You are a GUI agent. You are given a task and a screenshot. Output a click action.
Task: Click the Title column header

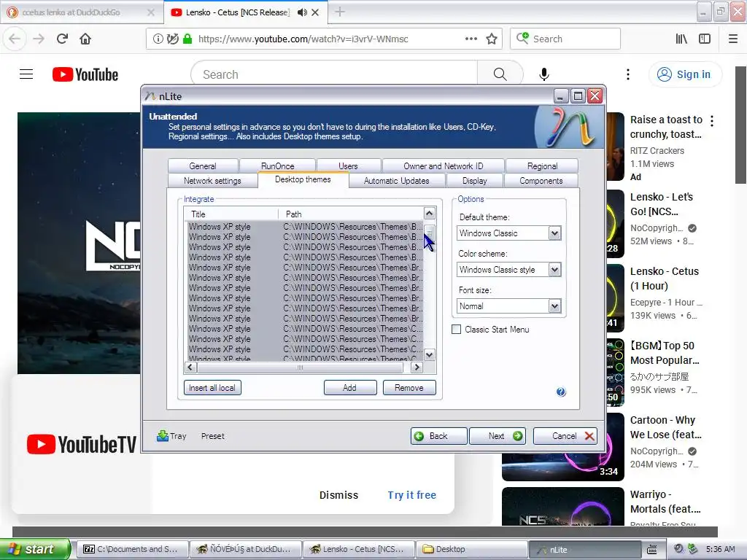coord(231,214)
